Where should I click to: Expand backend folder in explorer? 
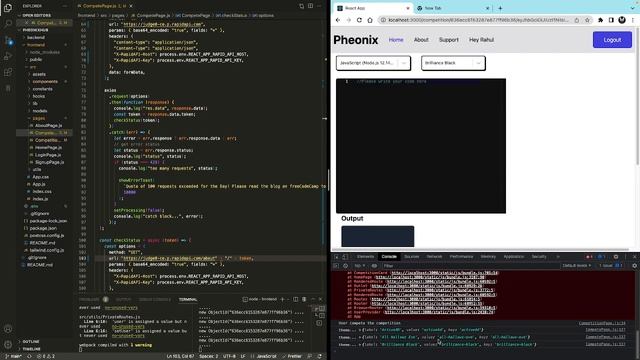36,37
